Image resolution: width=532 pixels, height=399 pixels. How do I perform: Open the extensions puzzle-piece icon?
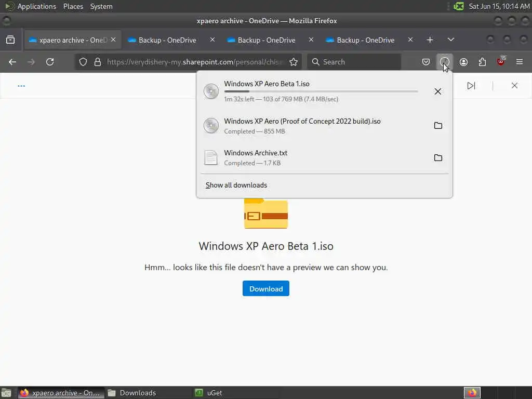coord(482,62)
